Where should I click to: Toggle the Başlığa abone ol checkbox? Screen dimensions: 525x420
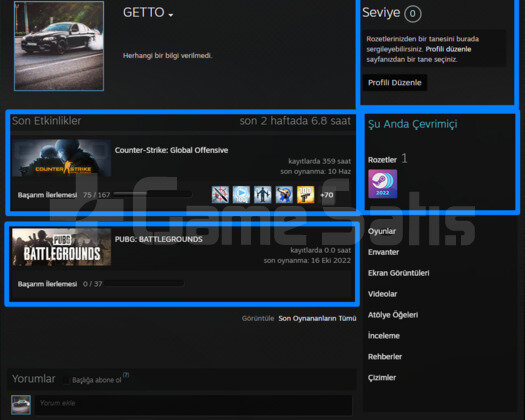click(x=66, y=380)
